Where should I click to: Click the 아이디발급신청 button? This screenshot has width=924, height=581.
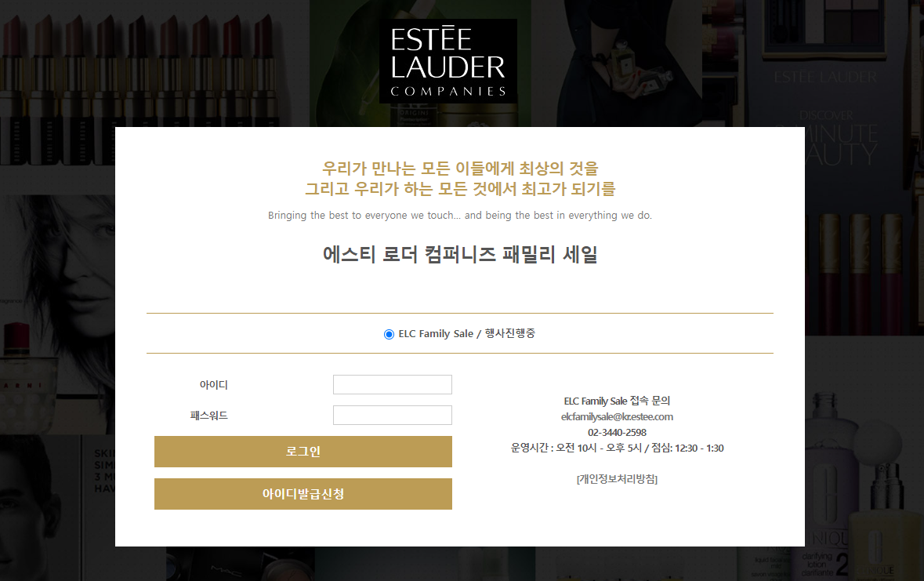pyautogui.click(x=303, y=494)
